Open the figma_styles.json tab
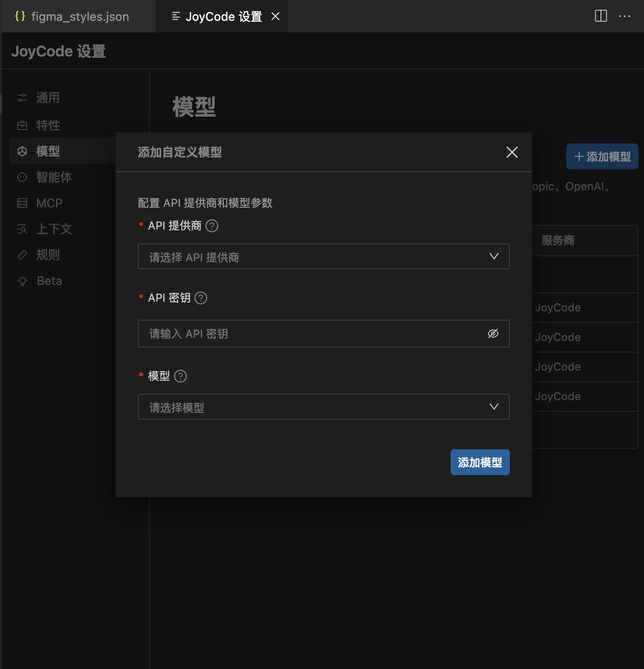Screen dimensions: 644x669 79,17
